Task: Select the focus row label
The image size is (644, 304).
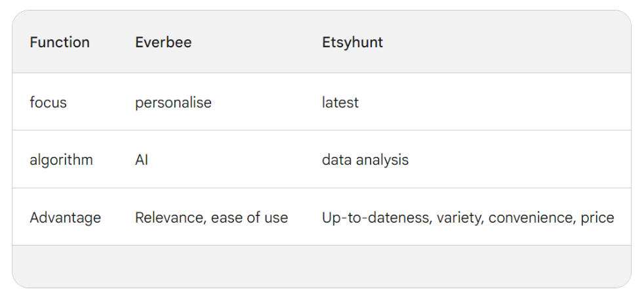Action: tap(48, 102)
